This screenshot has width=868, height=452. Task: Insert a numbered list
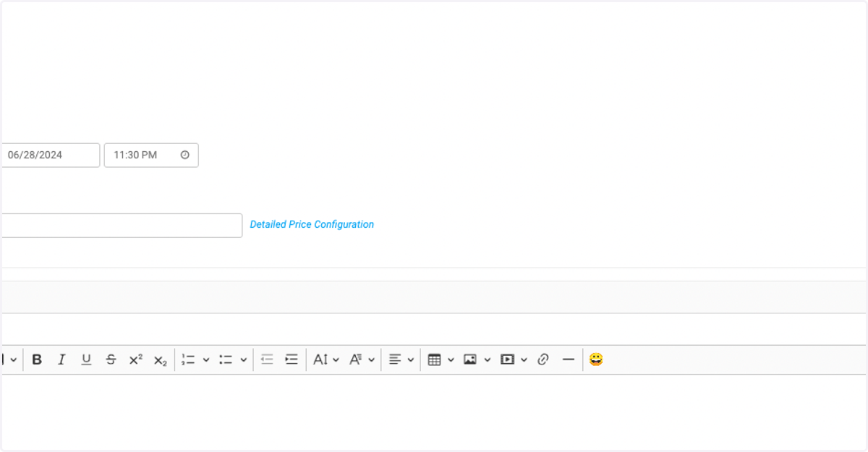188,359
